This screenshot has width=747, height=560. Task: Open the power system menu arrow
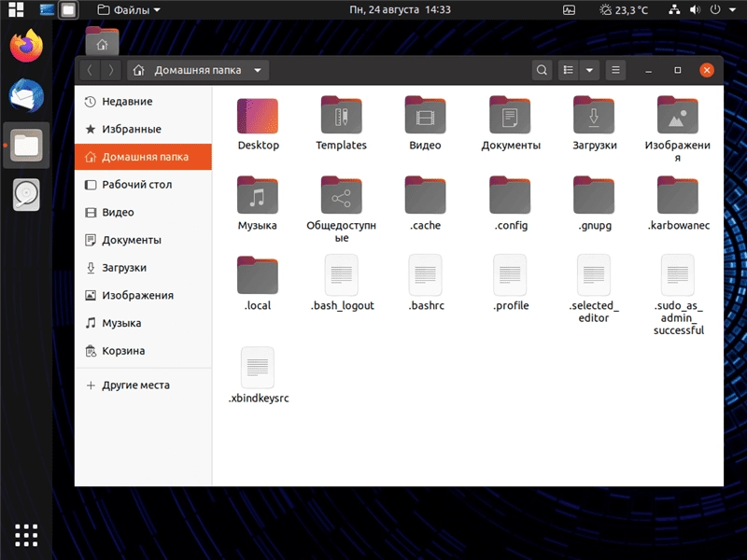coord(732,9)
